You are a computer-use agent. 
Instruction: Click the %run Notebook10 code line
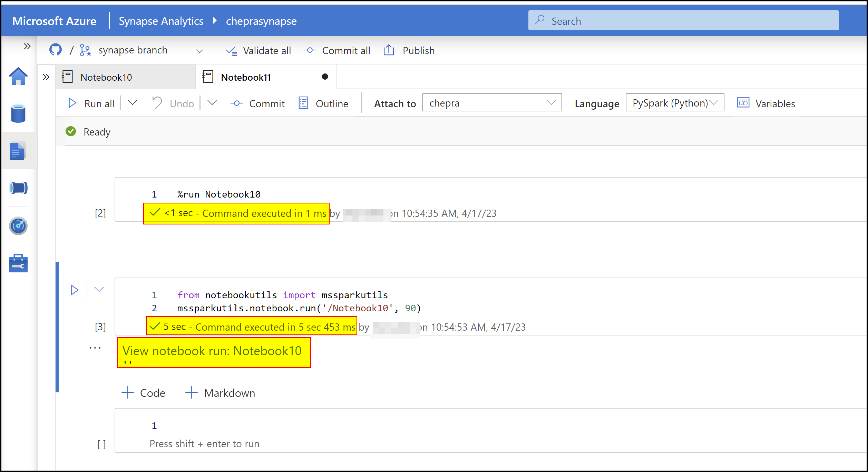point(219,194)
